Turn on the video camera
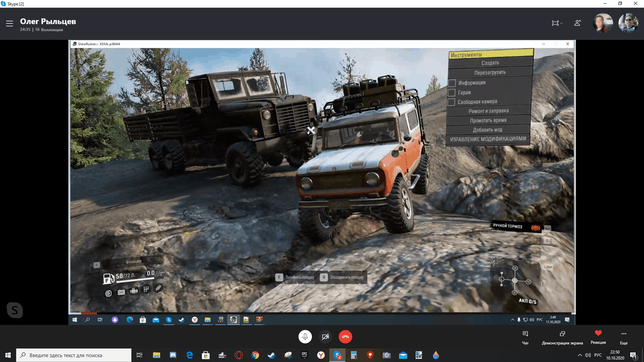This screenshot has height=362, width=644. click(325, 337)
